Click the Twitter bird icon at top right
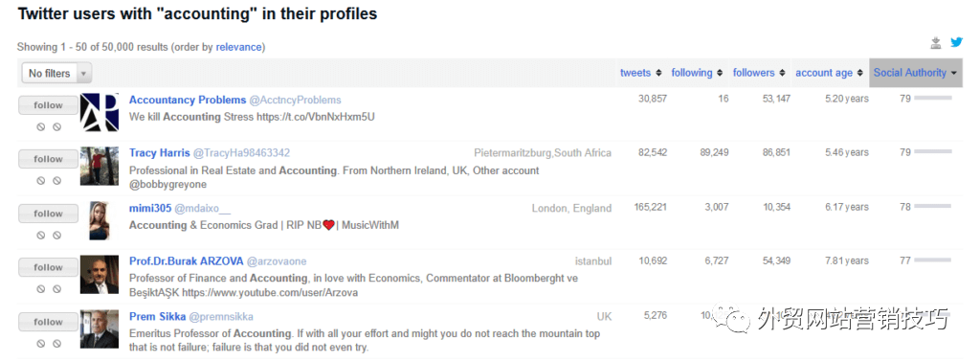Screen dimensions: 980x362 point(956,42)
